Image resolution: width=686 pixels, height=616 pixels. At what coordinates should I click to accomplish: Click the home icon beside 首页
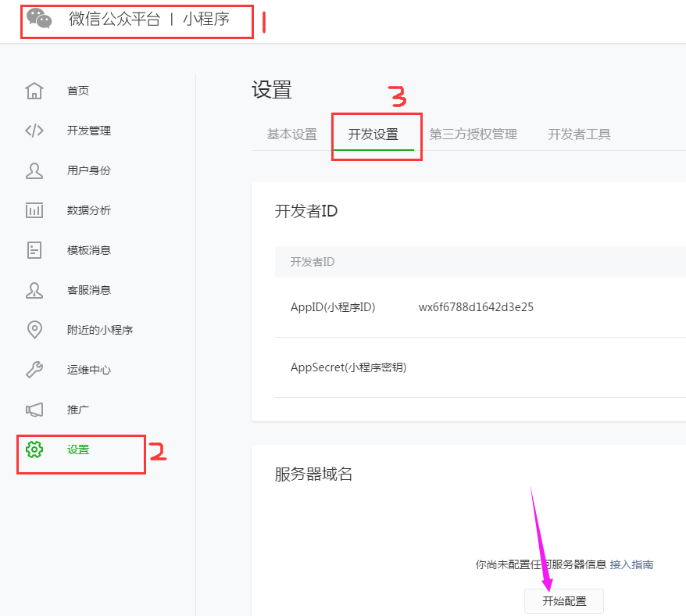coord(34,91)
